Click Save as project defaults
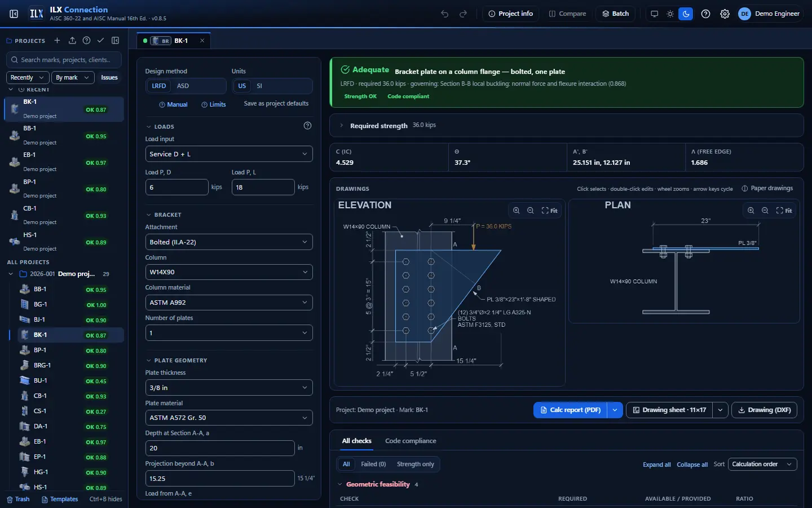Screen dimensions: 812x508 276,103
